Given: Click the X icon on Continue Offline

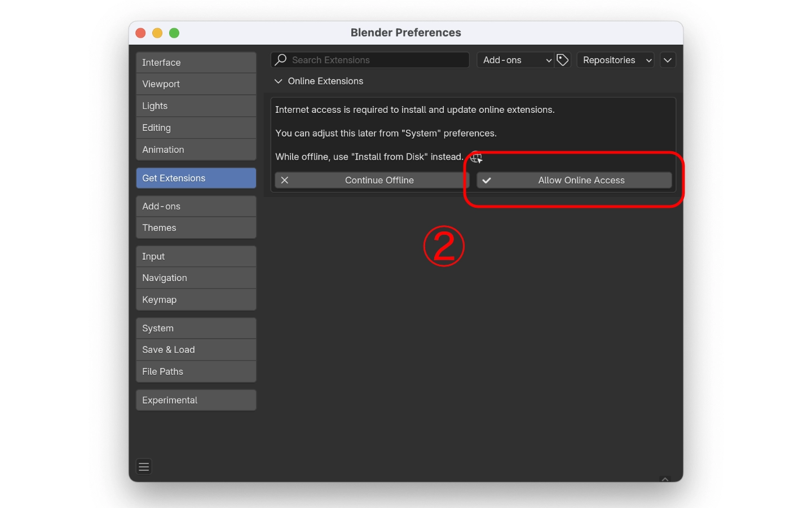Looking at the screenshot, I should pos(285,180).
